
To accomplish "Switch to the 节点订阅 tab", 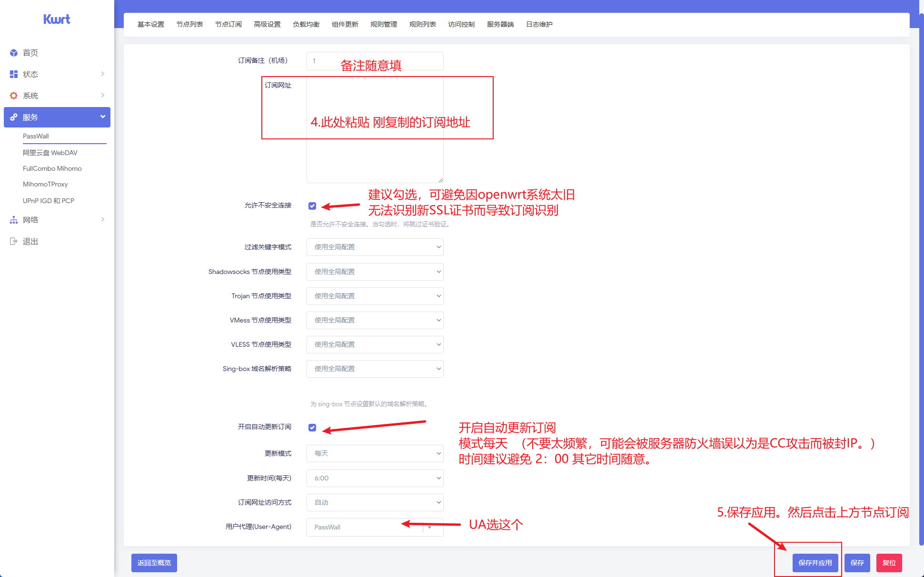I will point(229,24).
